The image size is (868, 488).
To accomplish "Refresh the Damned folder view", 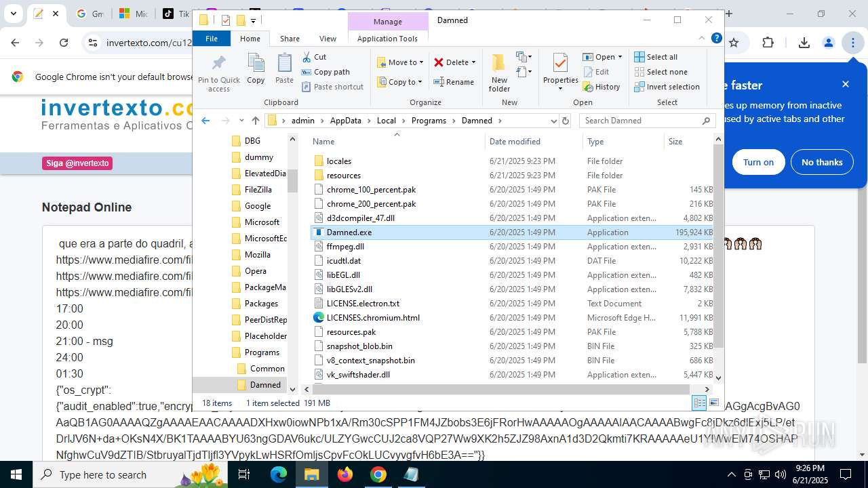I will tap(566, 121).
